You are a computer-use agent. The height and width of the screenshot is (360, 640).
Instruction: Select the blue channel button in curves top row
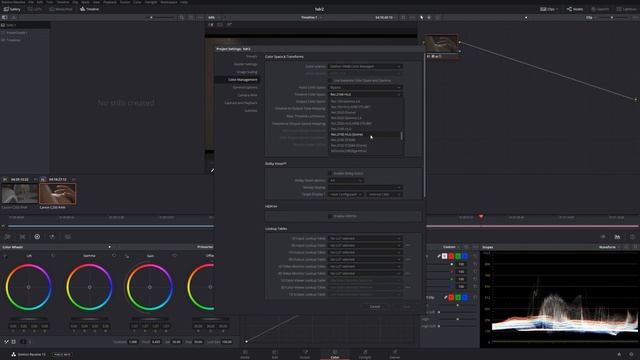click(x=465, y=256)
